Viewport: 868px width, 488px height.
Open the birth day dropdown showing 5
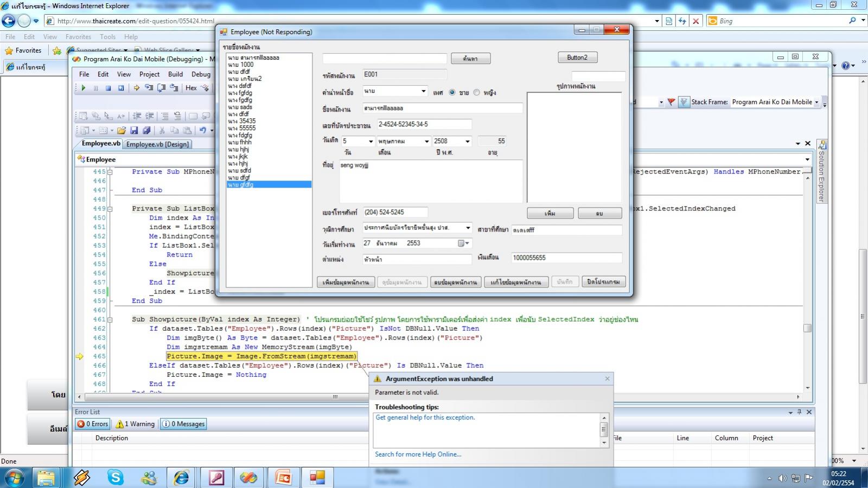tap(371, 142)
